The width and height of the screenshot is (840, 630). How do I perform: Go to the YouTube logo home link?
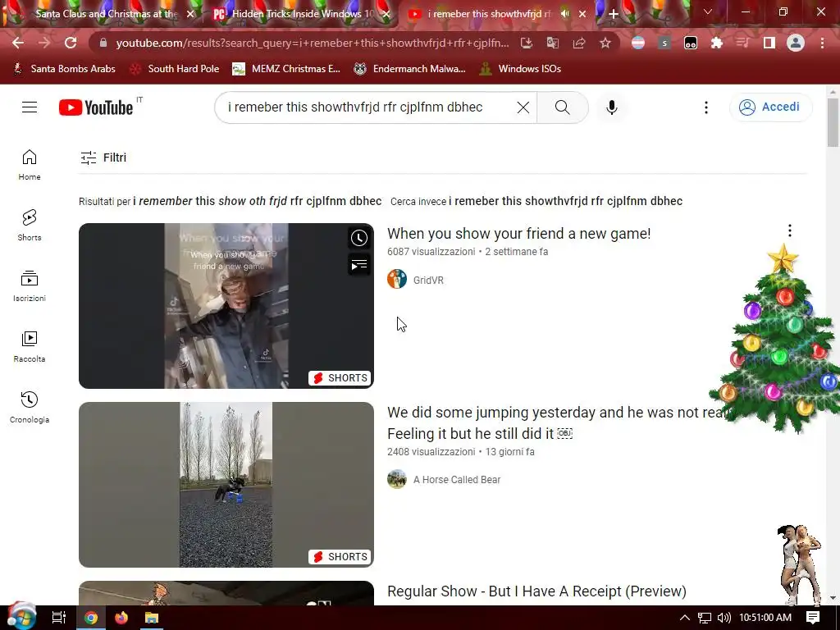point(96,107)
